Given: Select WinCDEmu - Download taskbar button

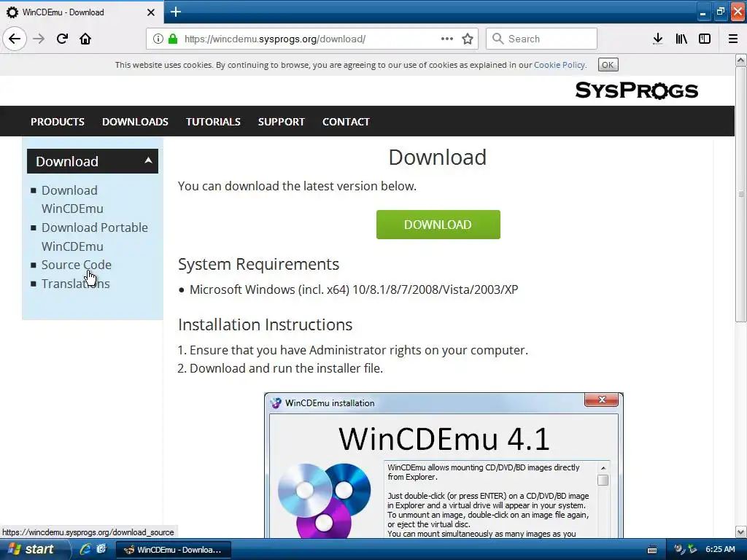Looking at the screenshot, I should point(174,550).
